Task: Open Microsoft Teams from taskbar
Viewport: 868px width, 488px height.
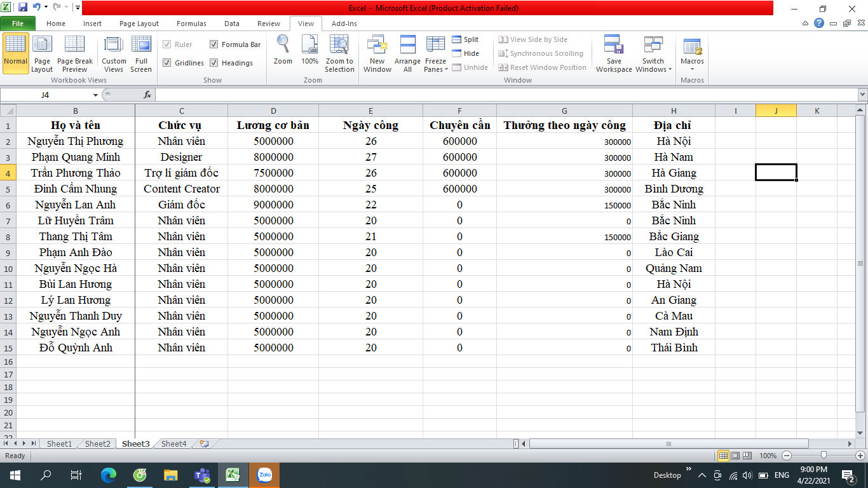Action: point(202,475)
